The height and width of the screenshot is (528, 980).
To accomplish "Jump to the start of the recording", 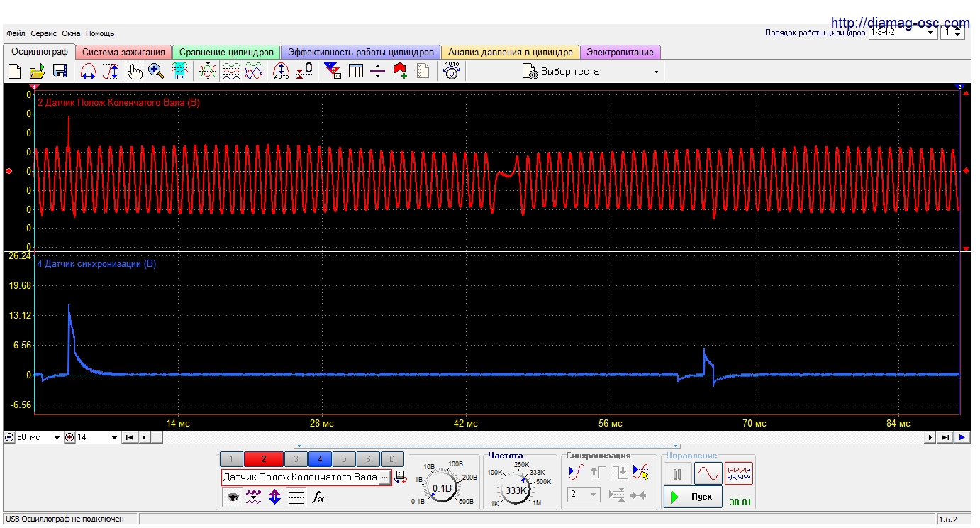I will pos(130,438).
